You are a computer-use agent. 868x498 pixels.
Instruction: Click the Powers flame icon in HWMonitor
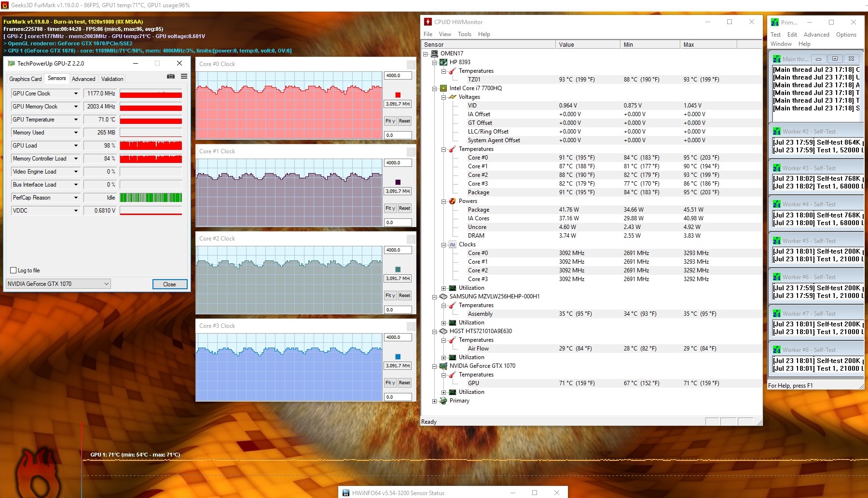[x=453, y=201]
